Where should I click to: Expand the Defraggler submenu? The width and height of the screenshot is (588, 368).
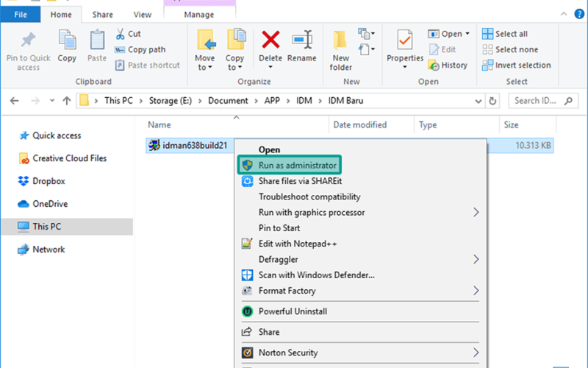click(476, 260)
